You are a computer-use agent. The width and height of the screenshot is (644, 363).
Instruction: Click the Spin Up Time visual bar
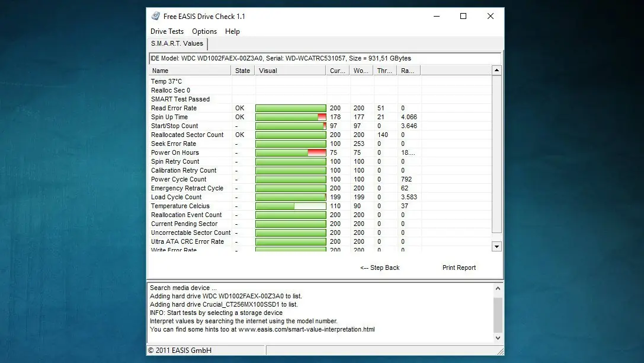(x=291, y=117)
